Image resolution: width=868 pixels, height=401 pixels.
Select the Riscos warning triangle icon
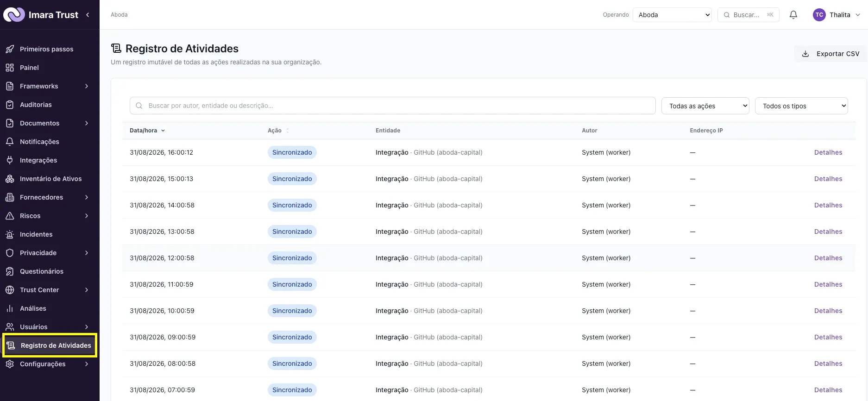point(10,216)
